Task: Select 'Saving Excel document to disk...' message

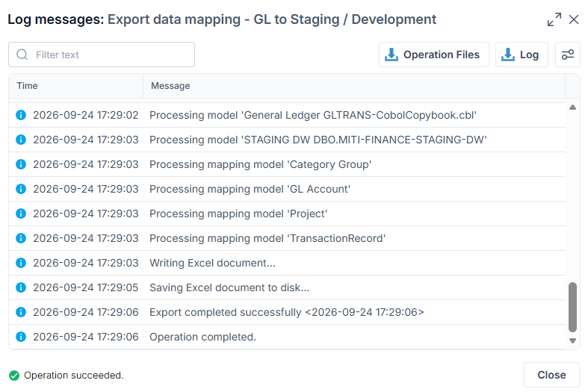Action: click(x=229, y=287)
